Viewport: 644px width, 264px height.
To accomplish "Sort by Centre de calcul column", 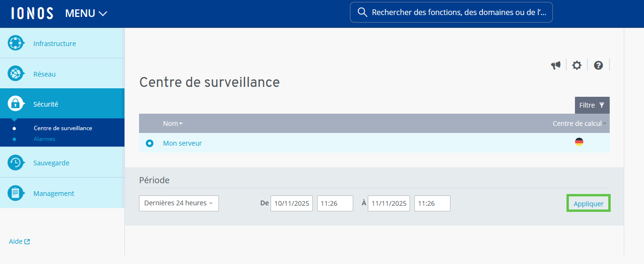I will click(x=578, y=124).
